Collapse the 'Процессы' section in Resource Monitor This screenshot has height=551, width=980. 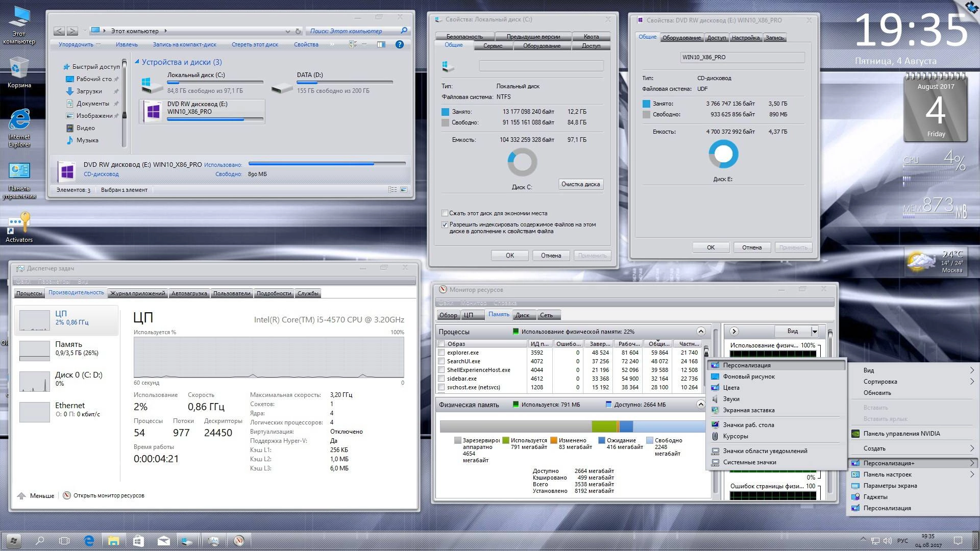701,331
